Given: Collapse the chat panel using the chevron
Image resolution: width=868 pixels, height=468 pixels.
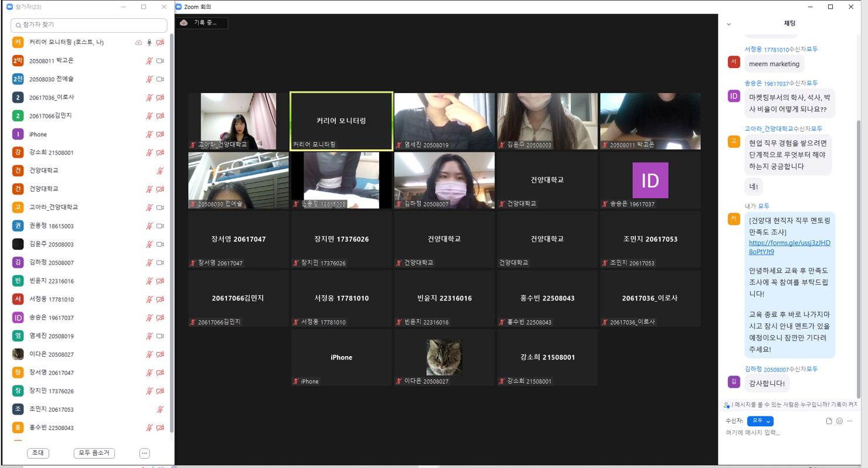Looking at the screenshot, I should (729, 24).
